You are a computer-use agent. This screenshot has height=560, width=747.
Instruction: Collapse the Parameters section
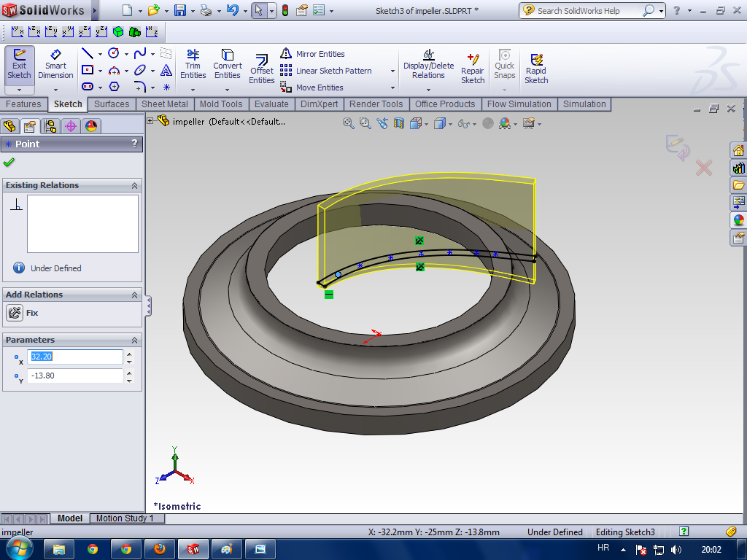pos(134,341)
